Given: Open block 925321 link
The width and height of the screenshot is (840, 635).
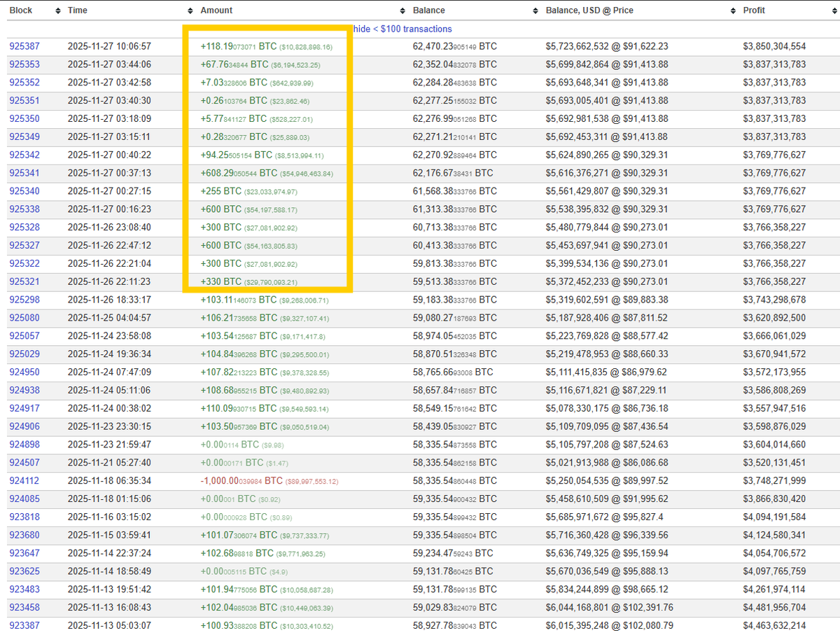Looking at the screenshot, I should point(24,281).
